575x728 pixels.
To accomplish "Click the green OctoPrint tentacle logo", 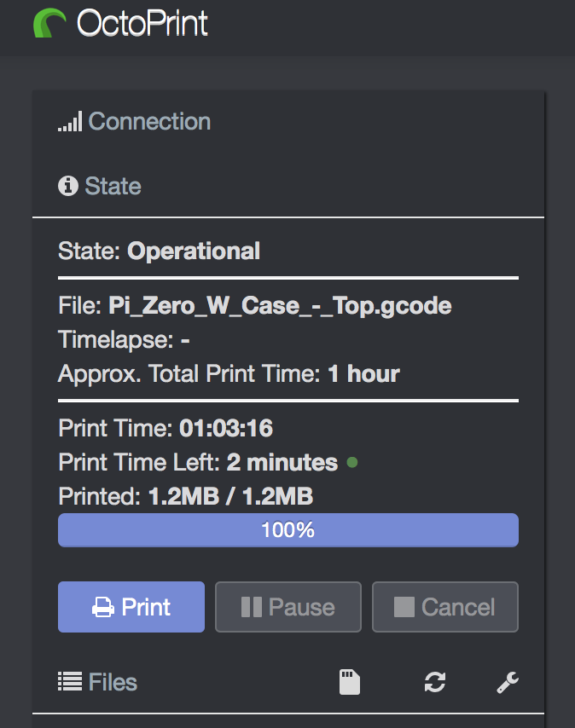I will 49,23.
